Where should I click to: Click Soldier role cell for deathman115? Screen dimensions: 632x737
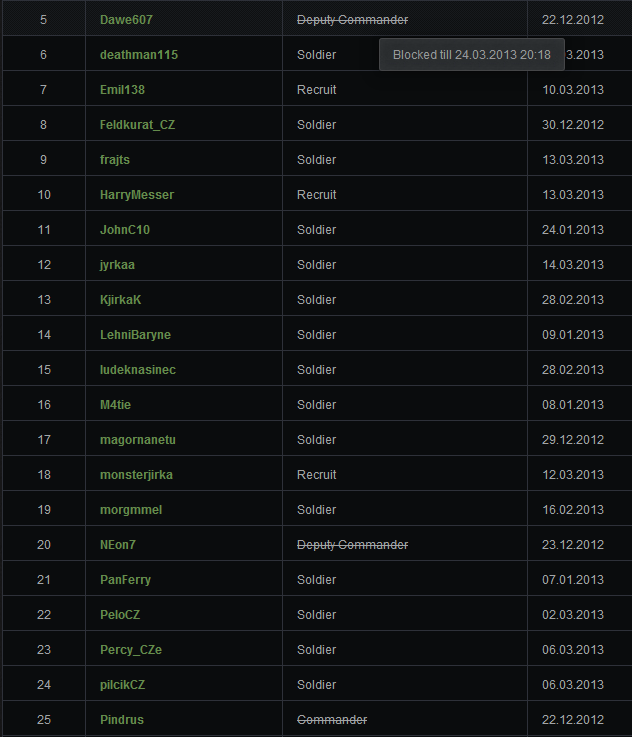point(316,55)
